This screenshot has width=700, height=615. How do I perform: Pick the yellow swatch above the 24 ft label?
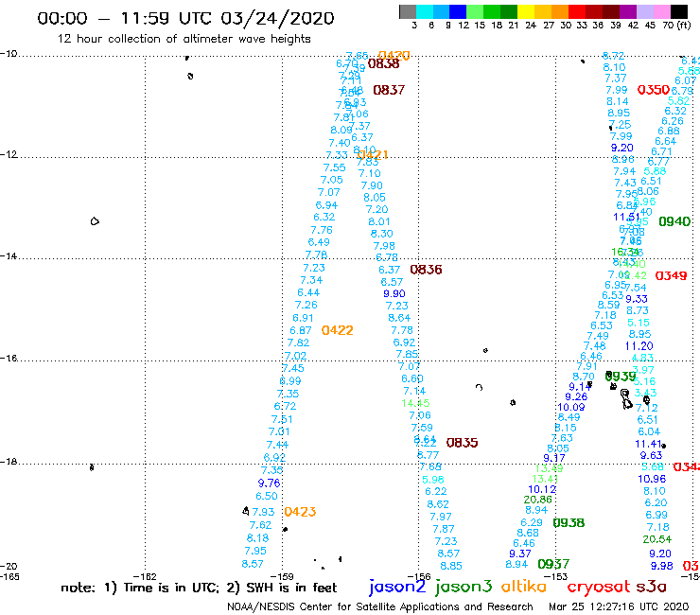point(525,11)
